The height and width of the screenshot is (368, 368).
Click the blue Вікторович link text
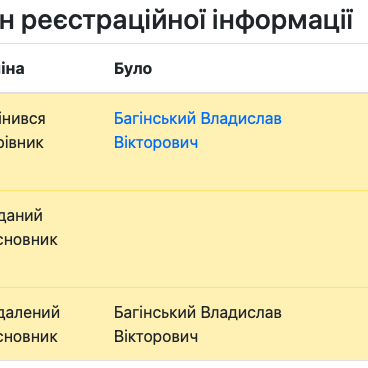click(156, 143)
